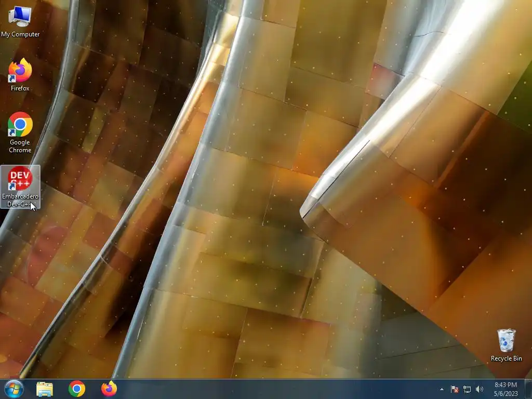The height and width of the screenshot is (399, 532).
Task: Show hidden system tray icons
Action: (x=442, y=389)
